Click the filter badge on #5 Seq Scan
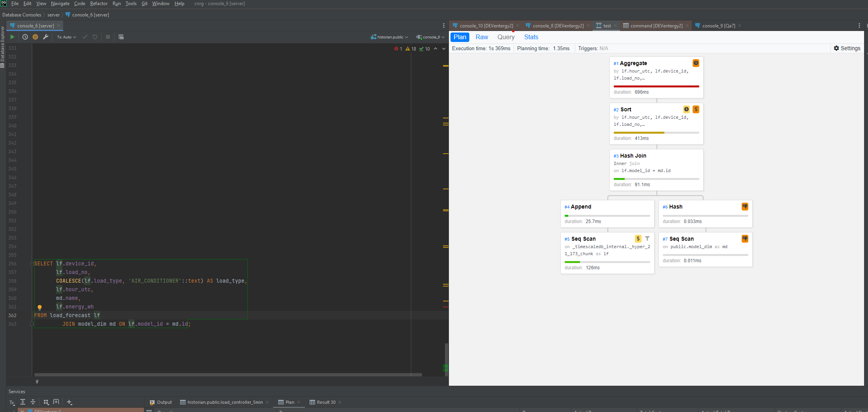 click(x=647, y=238)
